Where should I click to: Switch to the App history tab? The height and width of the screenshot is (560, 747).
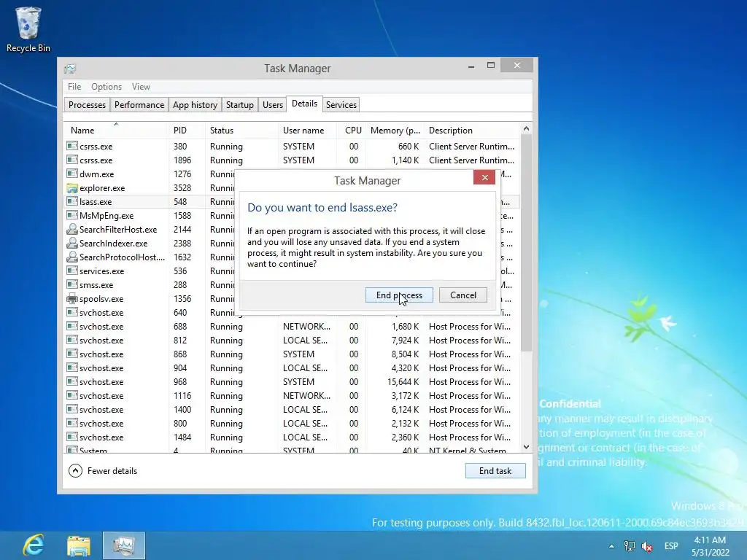click(195, 105)
